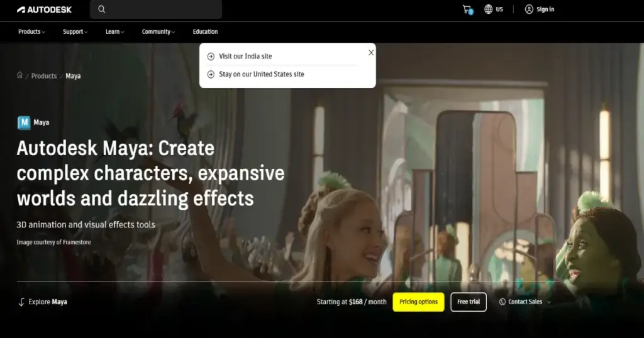Click the Starting at $168 / month text

pyautogui.click(x=352, y=302)
